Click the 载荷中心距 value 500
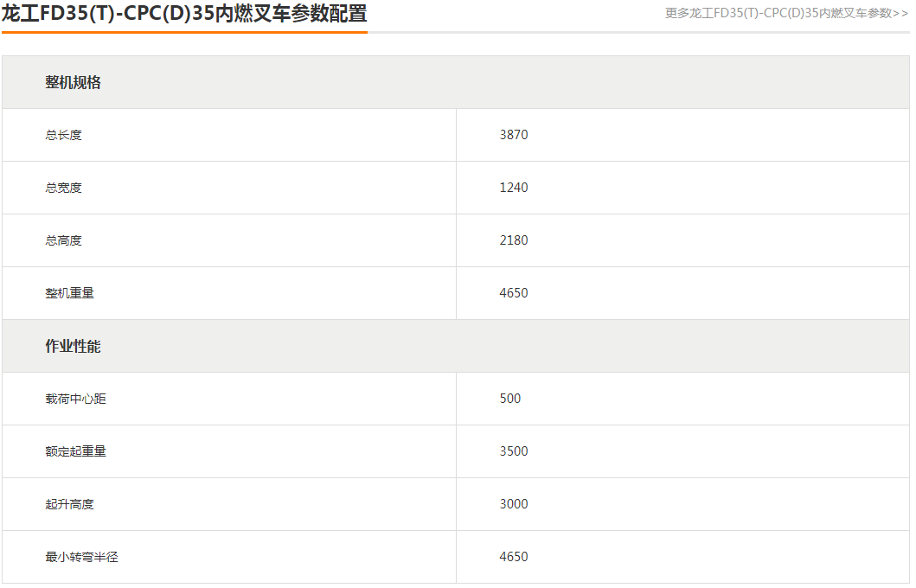The image size is (916, 588). pos(510,399)
